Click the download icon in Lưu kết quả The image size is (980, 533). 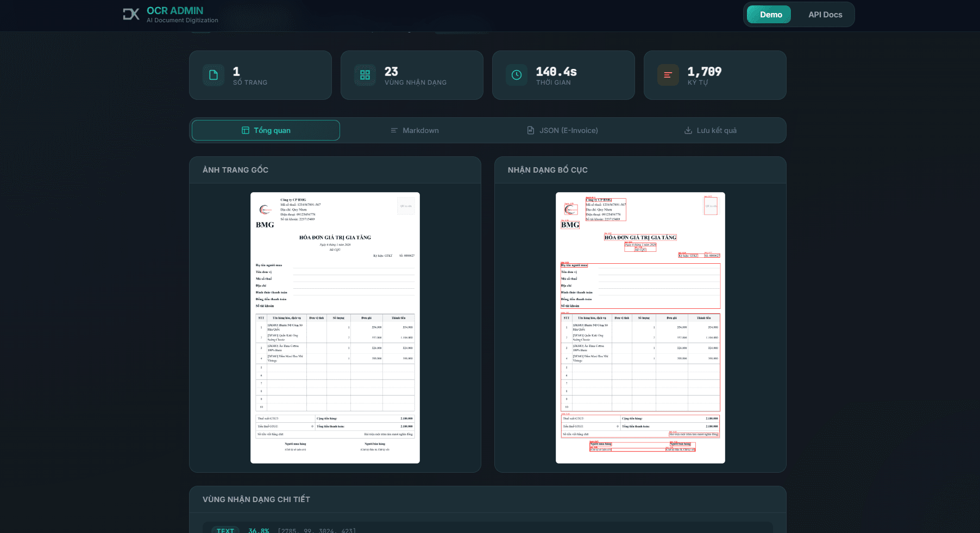point(688,130)
